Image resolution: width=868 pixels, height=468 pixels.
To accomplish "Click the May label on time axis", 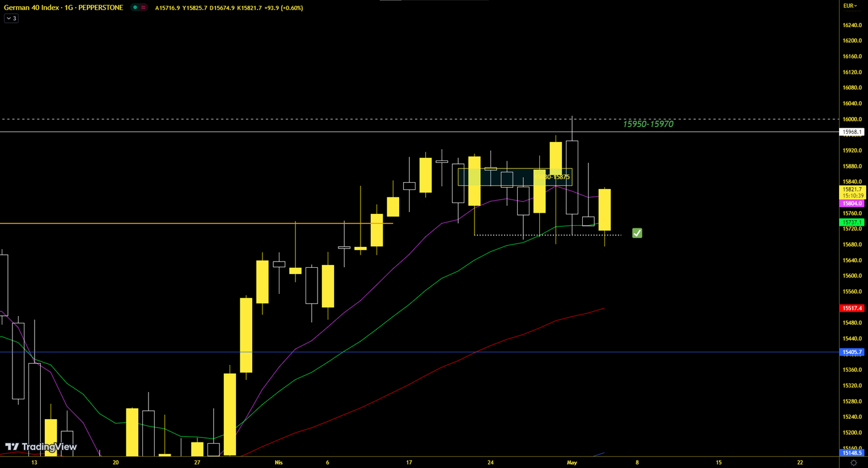I will pos(571,463).
